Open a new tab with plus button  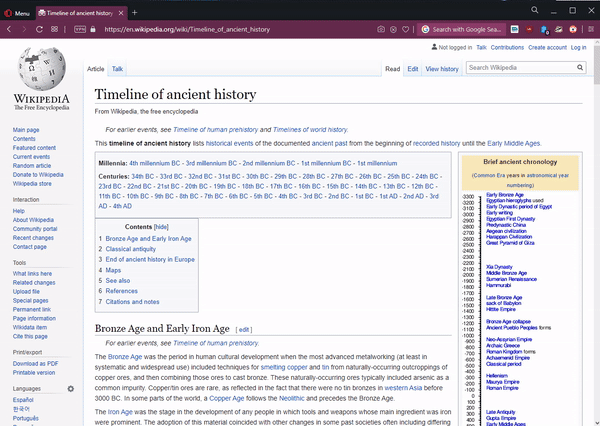[x=134, y=12]
